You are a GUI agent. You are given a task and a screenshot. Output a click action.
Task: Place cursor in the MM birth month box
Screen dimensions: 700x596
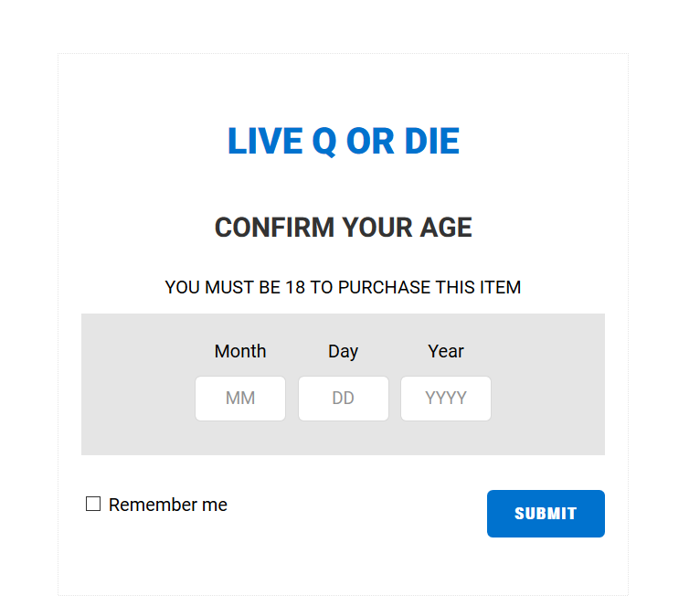pyautogui.click(x=240, y=399)
